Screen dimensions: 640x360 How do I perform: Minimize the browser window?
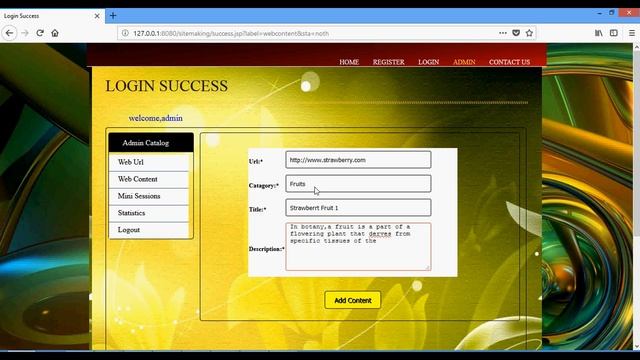coord(599,13)
